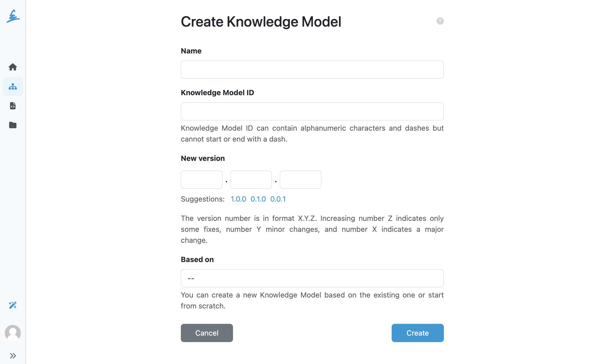Click the Cancel button

(x=206, y=333)
